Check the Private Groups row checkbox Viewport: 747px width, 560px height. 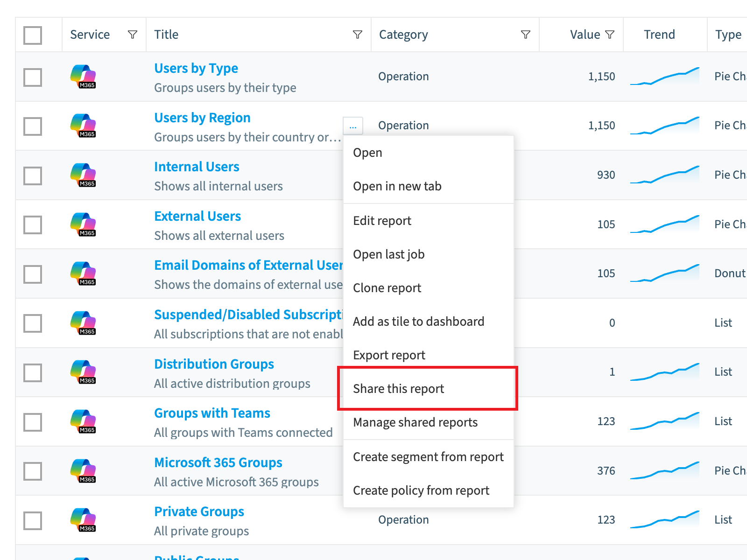tap(33, 520)
